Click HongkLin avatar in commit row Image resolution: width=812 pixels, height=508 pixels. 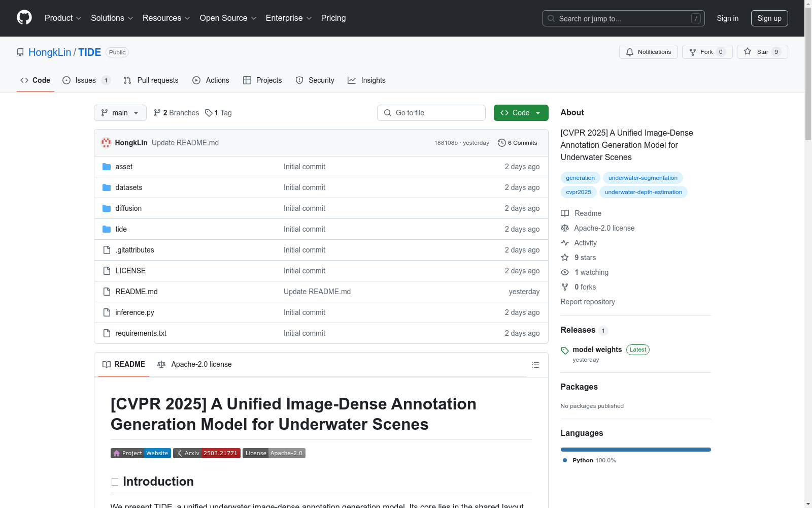click(x=106, y=143)
